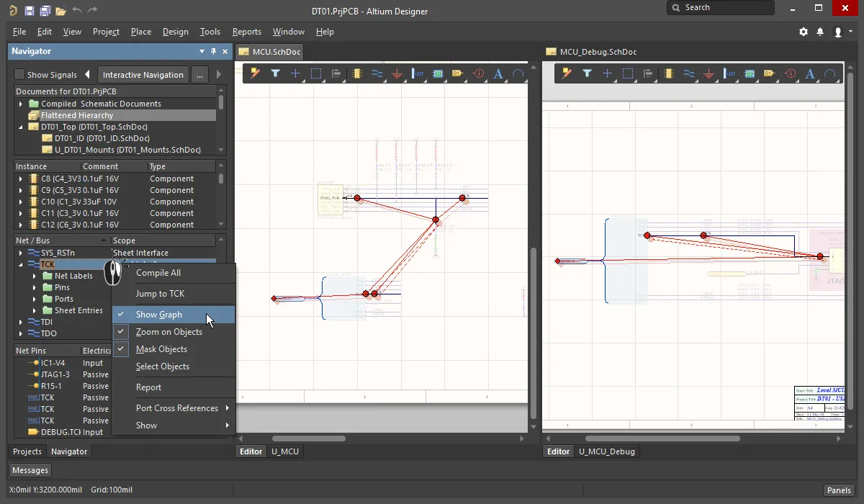Expand the C8 component instance row
This screenshot has width=864, height=504.
click(x=21, y=179)
